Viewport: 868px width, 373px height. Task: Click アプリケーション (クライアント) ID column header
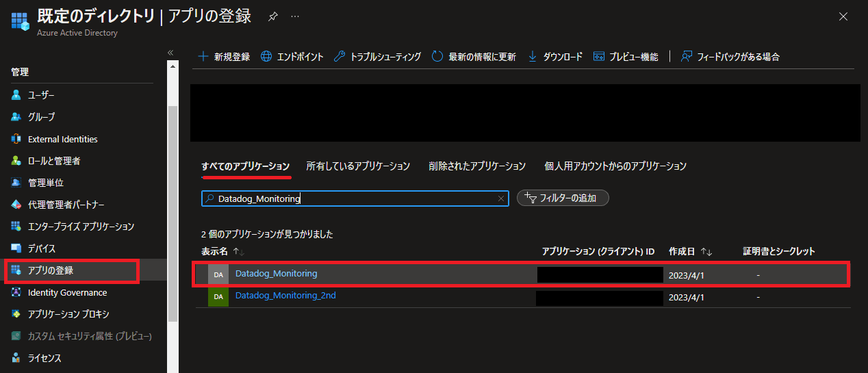tap(598, 252)
